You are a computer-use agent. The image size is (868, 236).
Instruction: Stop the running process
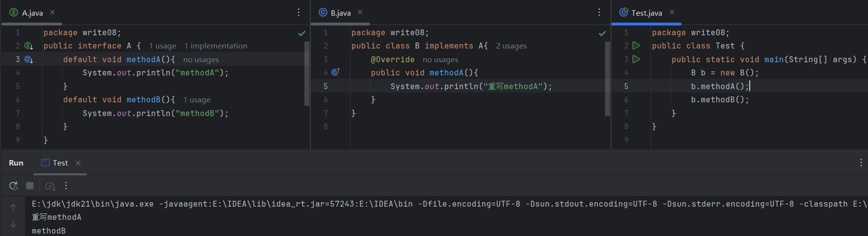(30, 186)
